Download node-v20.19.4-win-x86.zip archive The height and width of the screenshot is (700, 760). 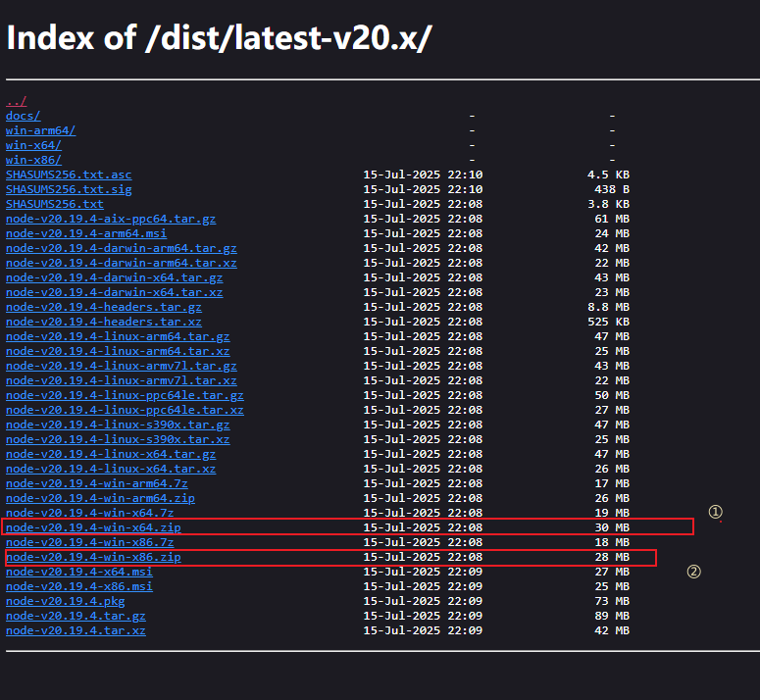pos(93,557)
